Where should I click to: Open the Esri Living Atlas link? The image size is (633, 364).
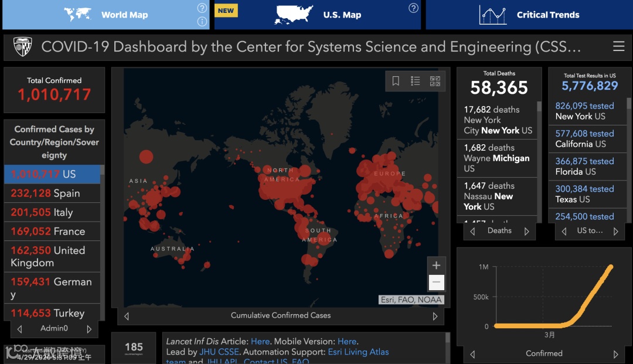coord(359,352)
